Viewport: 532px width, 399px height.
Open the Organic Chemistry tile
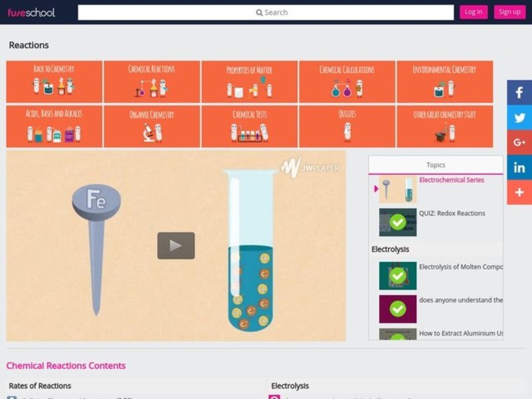pos(152,126)
